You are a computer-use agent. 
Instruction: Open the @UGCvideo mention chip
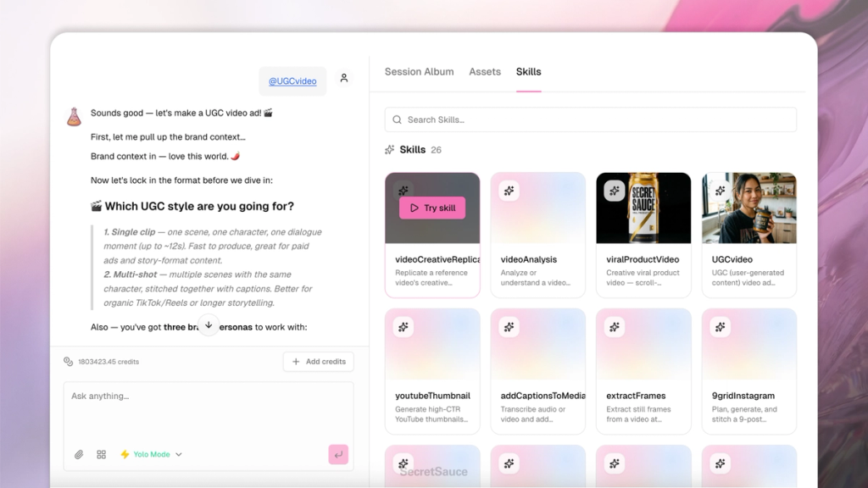[x=292, y=80]
